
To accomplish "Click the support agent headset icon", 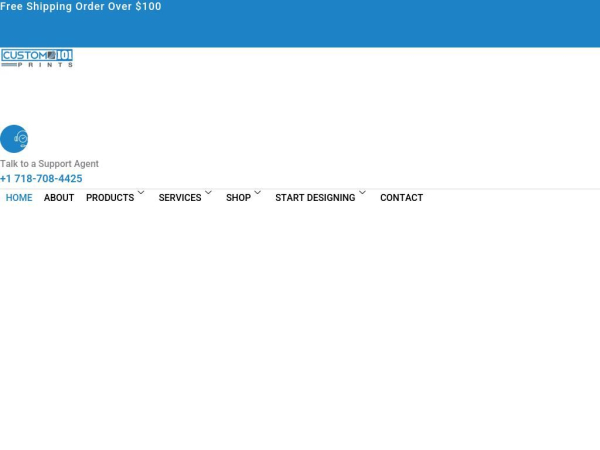I will click(14, 139).
